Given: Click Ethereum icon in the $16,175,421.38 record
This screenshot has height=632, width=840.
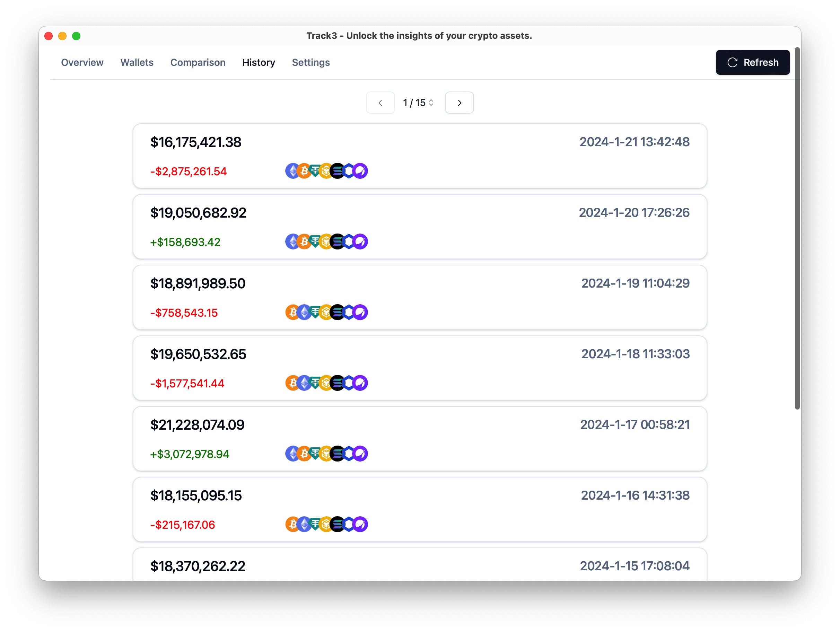Looking at the screenshot, I should click(x=292, y=171).
